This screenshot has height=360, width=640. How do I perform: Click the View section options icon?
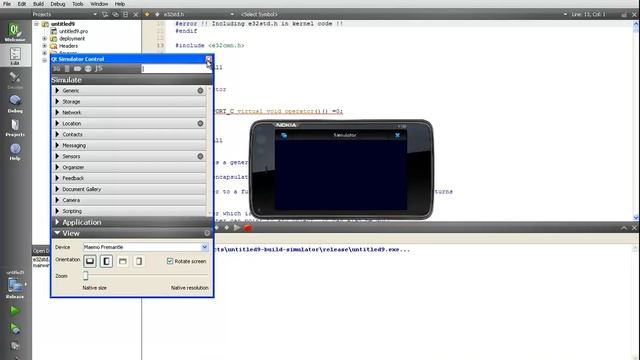tap(207, 233)
